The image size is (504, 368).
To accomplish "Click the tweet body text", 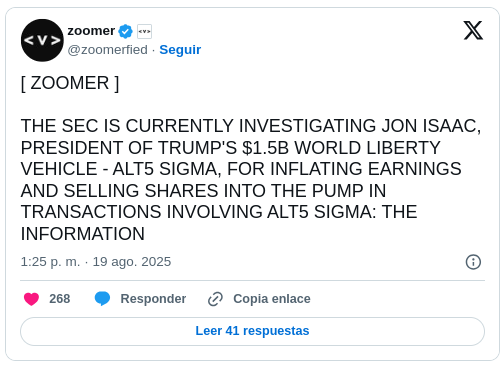I will pos(251,179).
